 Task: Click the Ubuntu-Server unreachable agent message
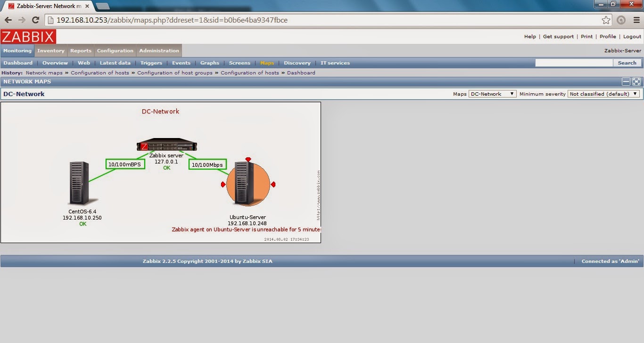[246, 229]
